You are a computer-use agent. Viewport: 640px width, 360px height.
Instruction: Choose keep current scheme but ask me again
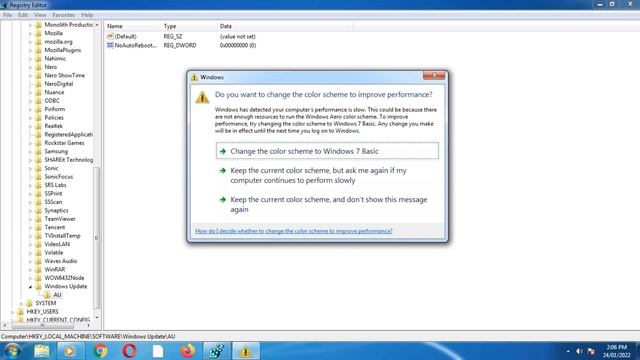pyautogui.click(x=327, y=176)
